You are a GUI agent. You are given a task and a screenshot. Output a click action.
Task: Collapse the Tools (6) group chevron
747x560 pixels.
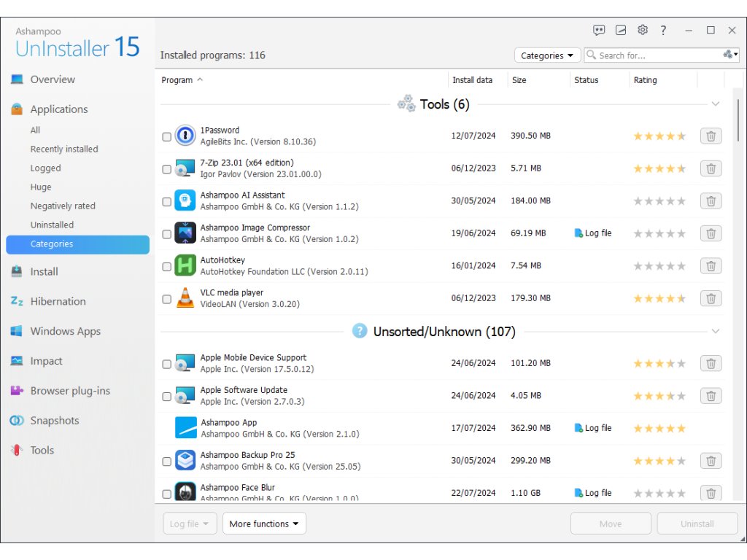pos(715,104)
